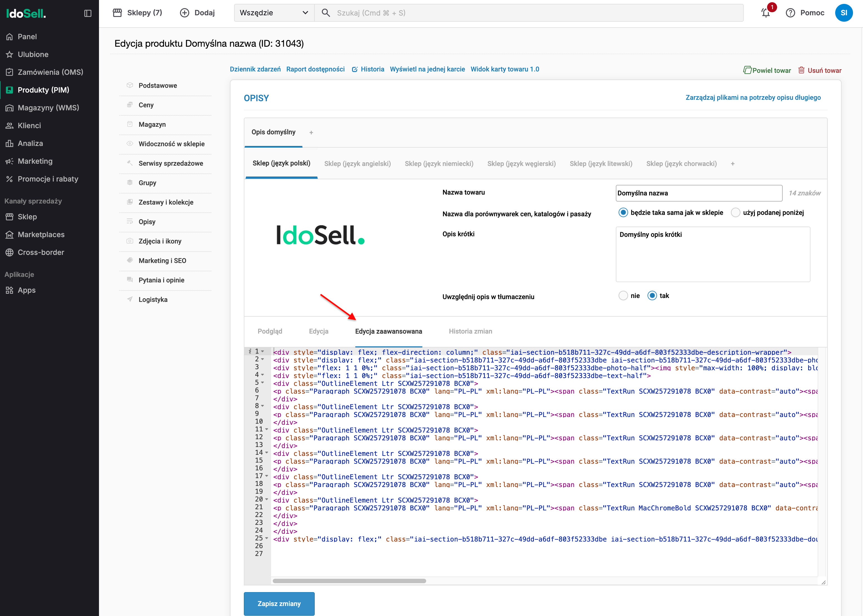Switch to Sklep (język angielski) tab
Viewport: 863px width, 616px height.
[357, 163]
